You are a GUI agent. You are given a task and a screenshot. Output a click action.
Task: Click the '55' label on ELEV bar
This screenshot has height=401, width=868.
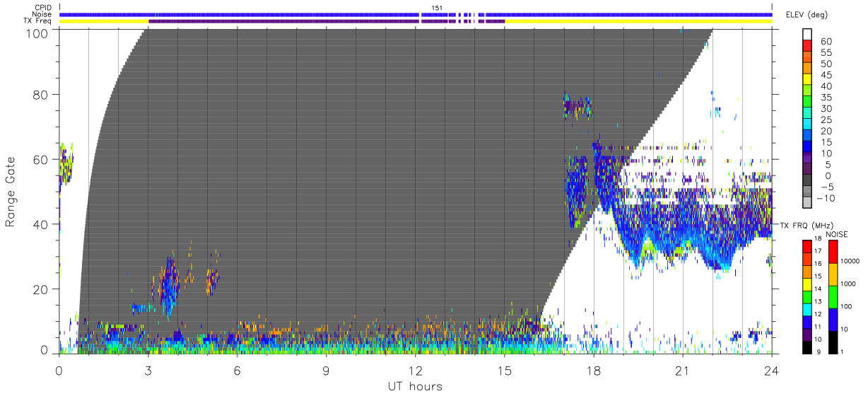click(x=826, y=53)
